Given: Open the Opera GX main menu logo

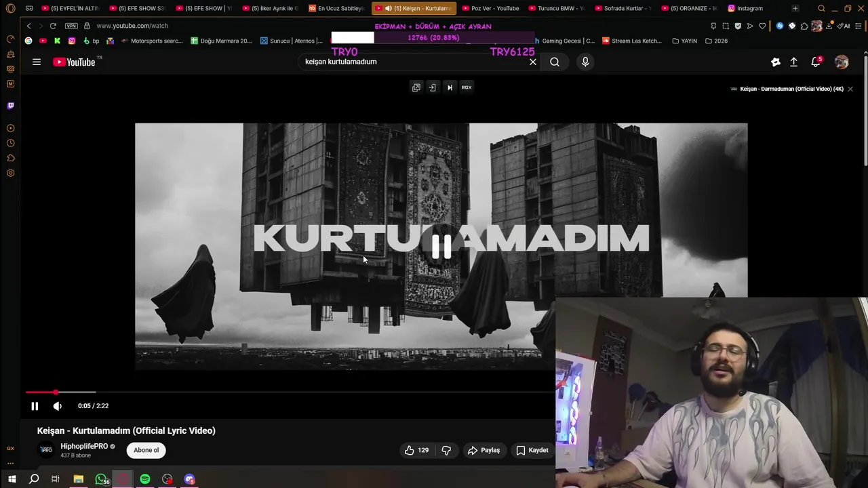Looking at the screenshot, I should pyautogui.click(x=10, y=9).
